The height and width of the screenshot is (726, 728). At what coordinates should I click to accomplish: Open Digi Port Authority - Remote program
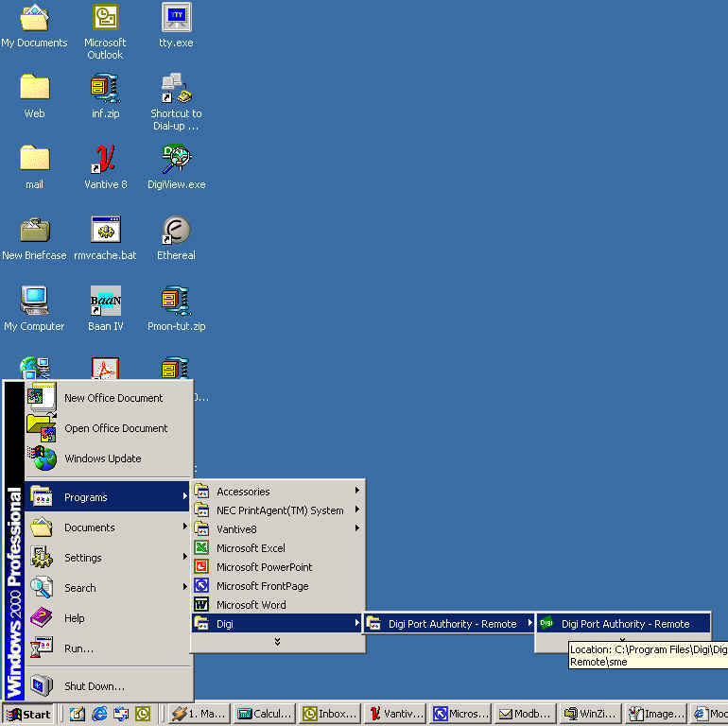point(624,624)
